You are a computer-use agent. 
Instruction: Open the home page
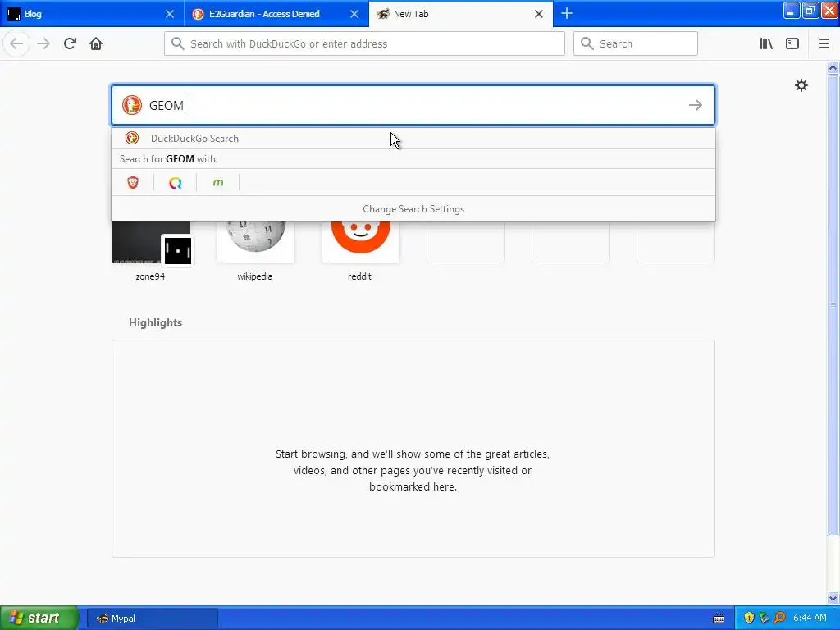pyautogui.click(x=96, y=43)
